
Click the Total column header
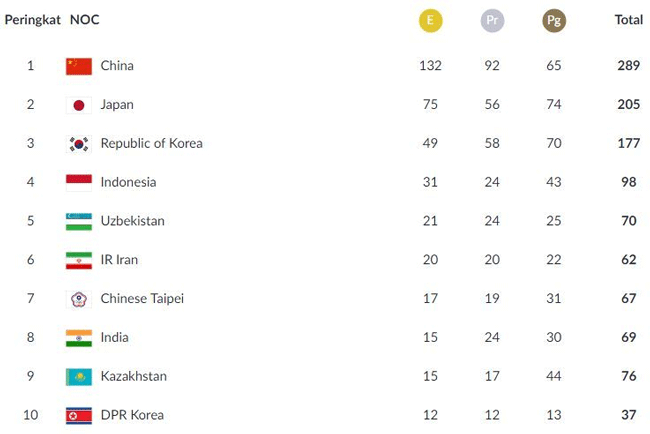click(628, 20)
